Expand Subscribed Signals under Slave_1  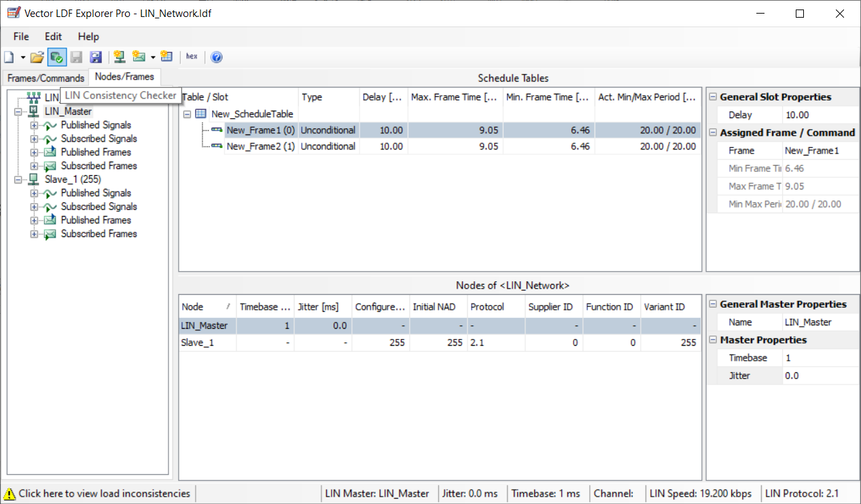point(35,206)
